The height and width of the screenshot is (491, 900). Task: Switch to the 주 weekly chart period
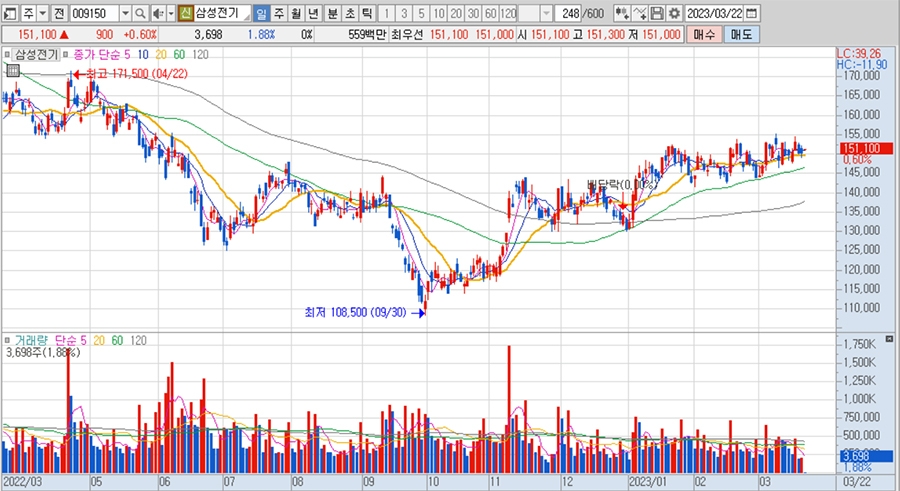click(278, 13)
